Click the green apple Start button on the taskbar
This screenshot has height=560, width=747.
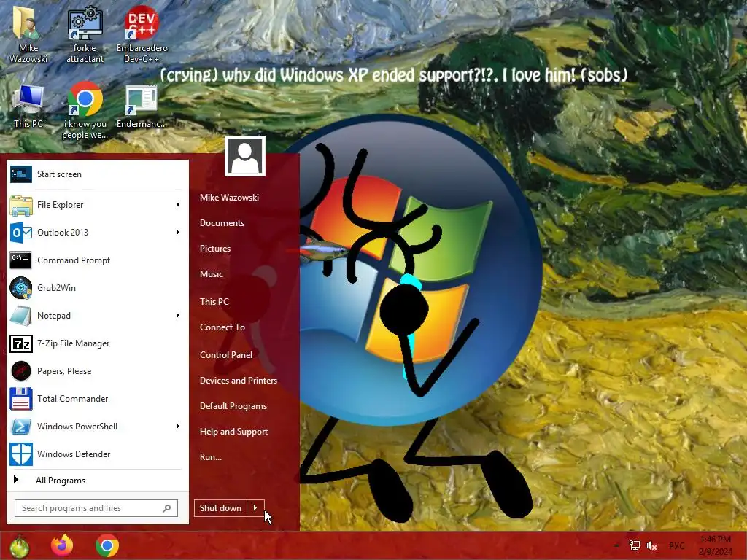tap(19, 547)
